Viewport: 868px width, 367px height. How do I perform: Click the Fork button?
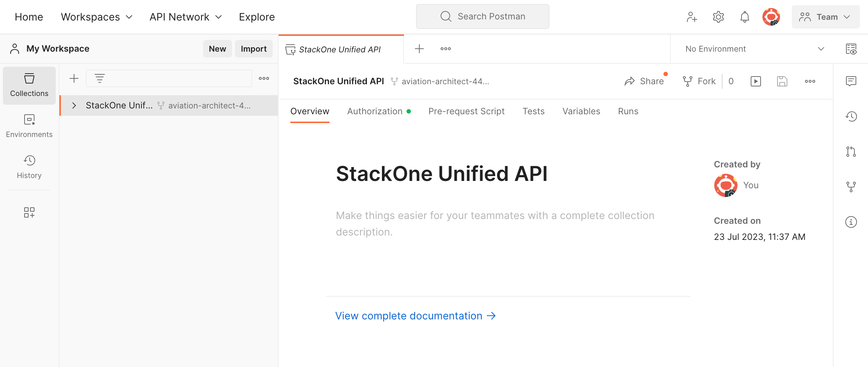click(699, 81)
